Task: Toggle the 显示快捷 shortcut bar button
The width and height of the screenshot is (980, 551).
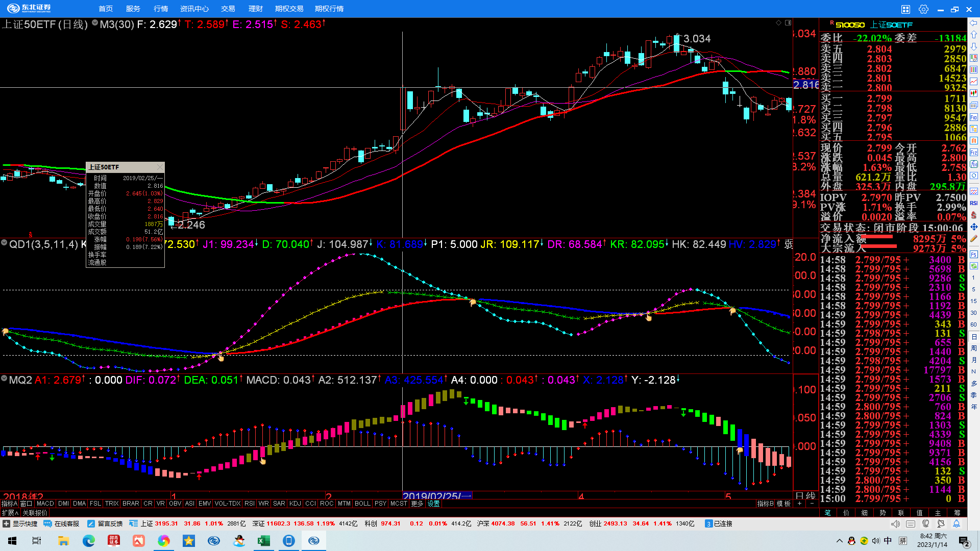Action: pos(20,524)
